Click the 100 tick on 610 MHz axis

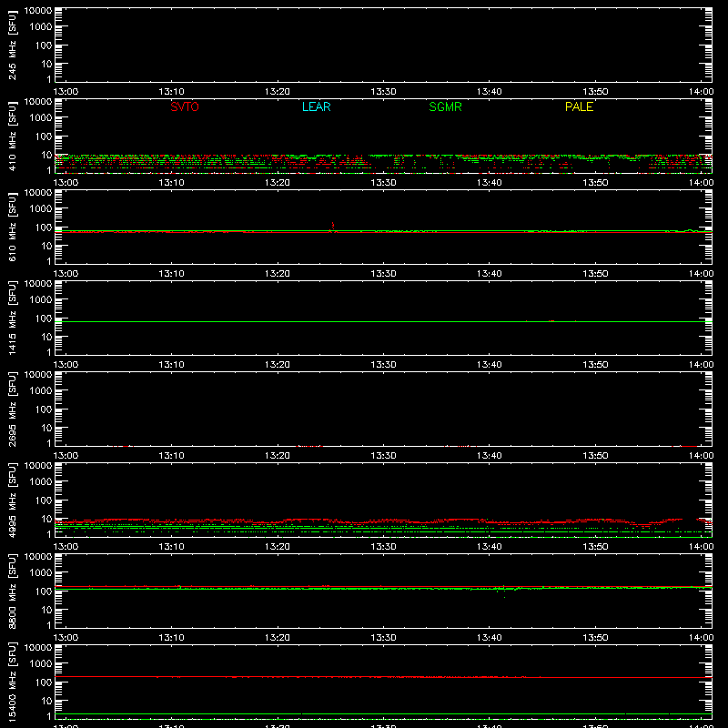(x=44, y=227)
